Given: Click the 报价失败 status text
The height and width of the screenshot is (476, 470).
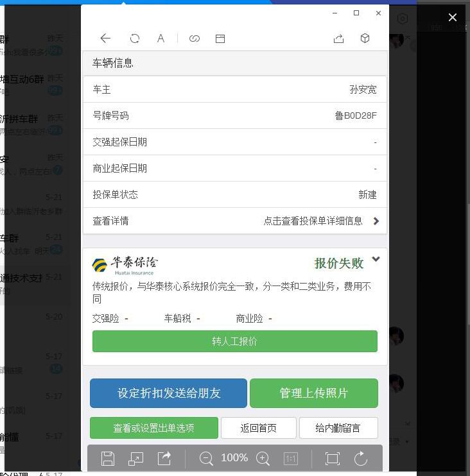Looking at the screenshot, I should (339, 263).
